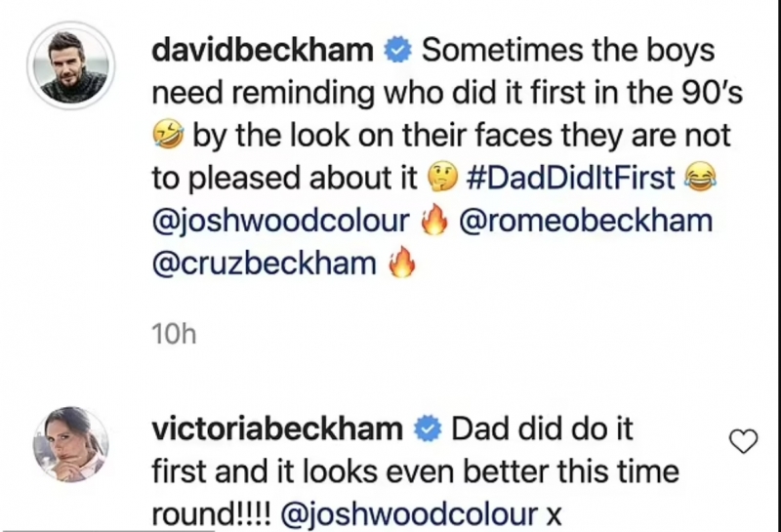Visit the @cruzbeckham mention
This screenshot has height=532, width=781.
[x=264, y=265]
